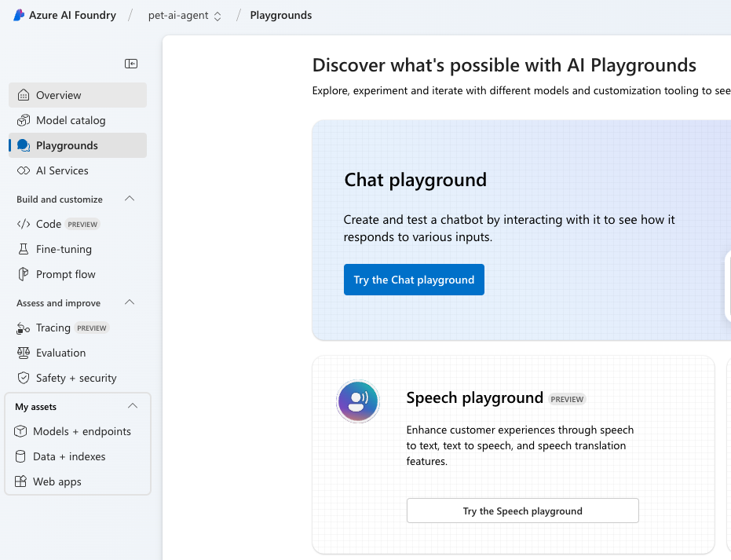Click the Model catalog icon

tap(24, 120)
